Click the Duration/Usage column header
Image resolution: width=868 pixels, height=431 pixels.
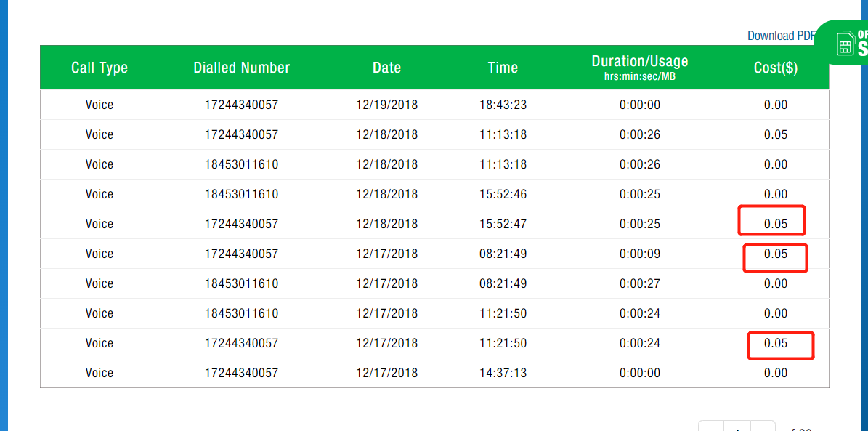639,67
